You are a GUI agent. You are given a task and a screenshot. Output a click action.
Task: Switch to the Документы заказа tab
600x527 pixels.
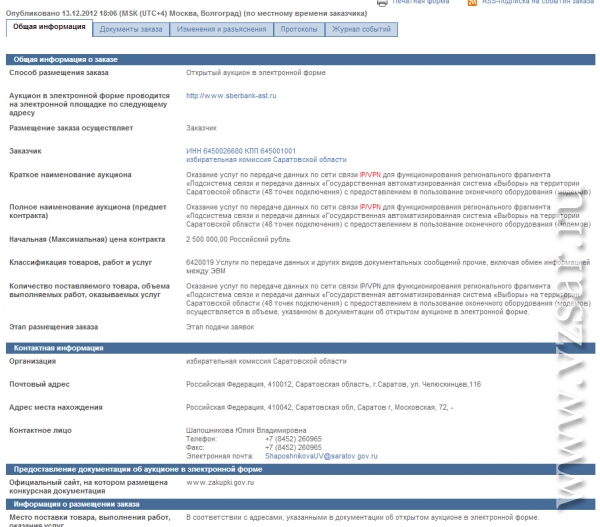click(x=131, y=29)
